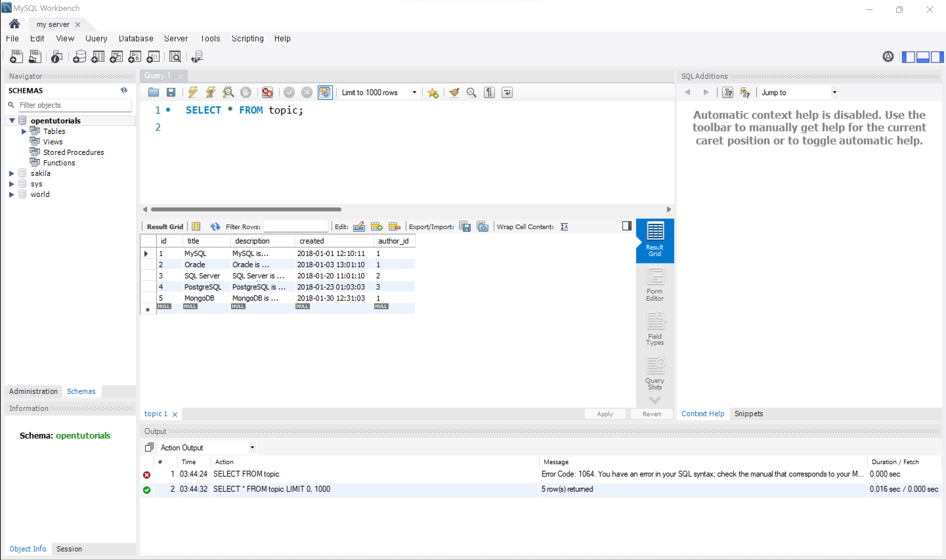The width and height of the screenshot is (946, 560).
Task: Open Workbench preferences gear icon
Action: coord(888,57)
